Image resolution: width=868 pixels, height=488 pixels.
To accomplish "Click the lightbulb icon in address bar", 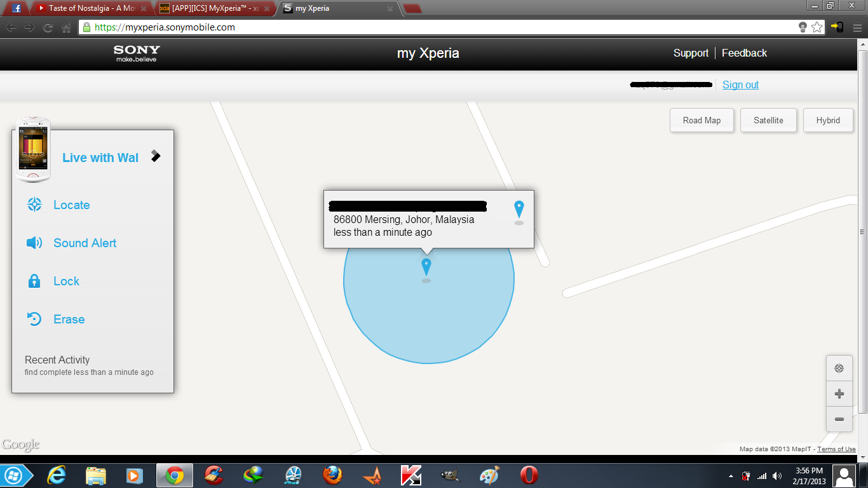I will click(x=803, y=27).
